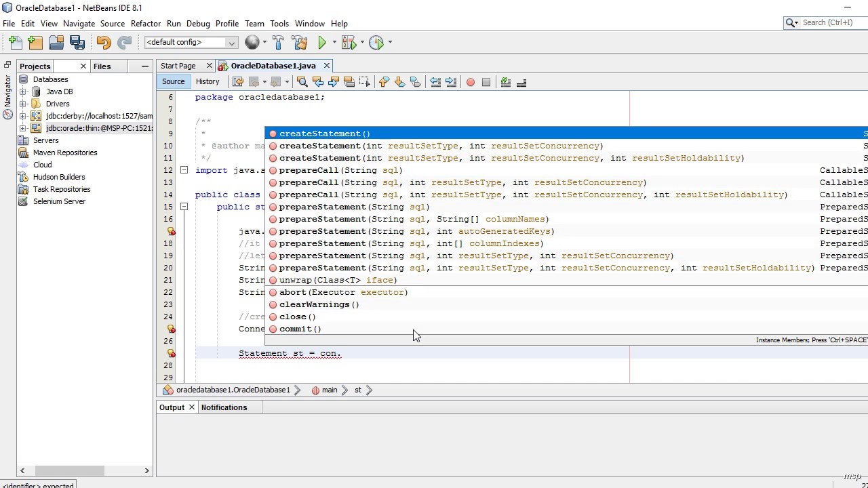Toggle a bookmark on the current line

tap(415, 82)
